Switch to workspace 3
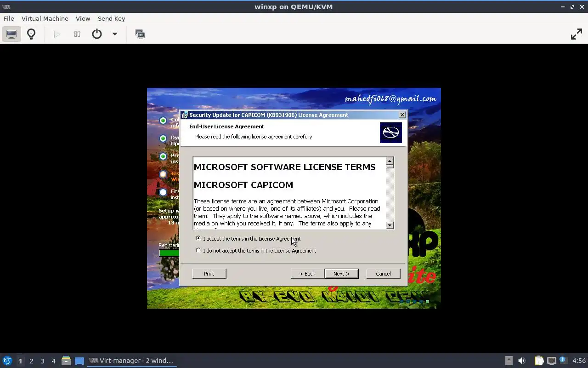Screen dimensions: 588x368 pos(42,361)
